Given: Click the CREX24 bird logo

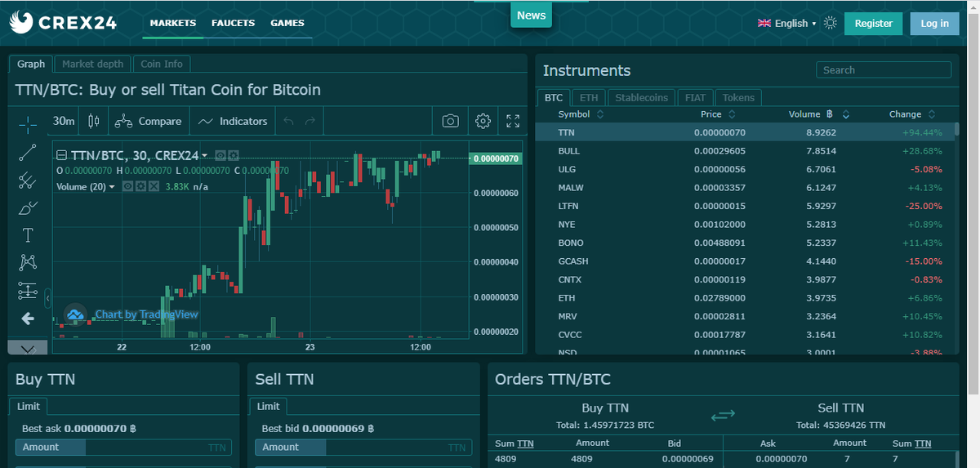Looking at the screenshot, I should (x=20, y=23).
